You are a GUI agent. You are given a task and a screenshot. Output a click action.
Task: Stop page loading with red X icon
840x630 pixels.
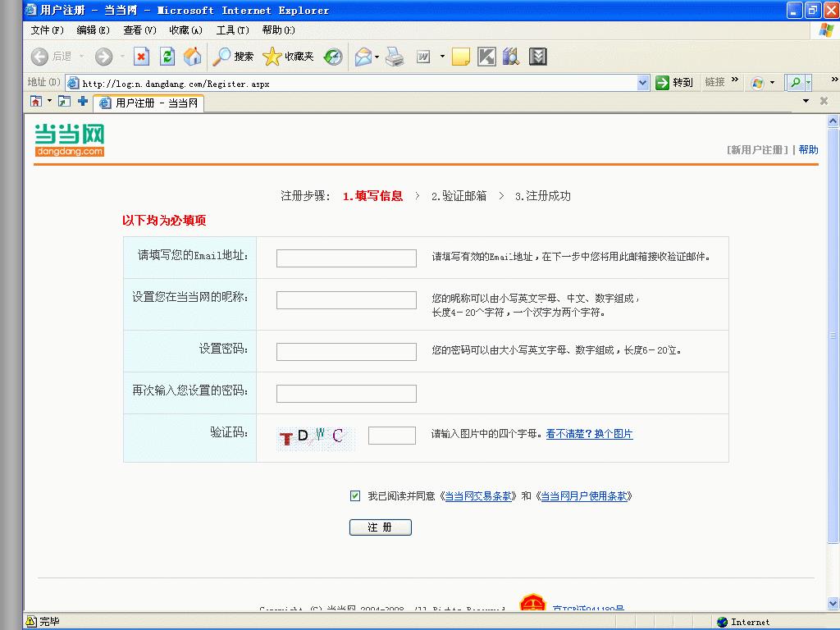tap(141, 57)
